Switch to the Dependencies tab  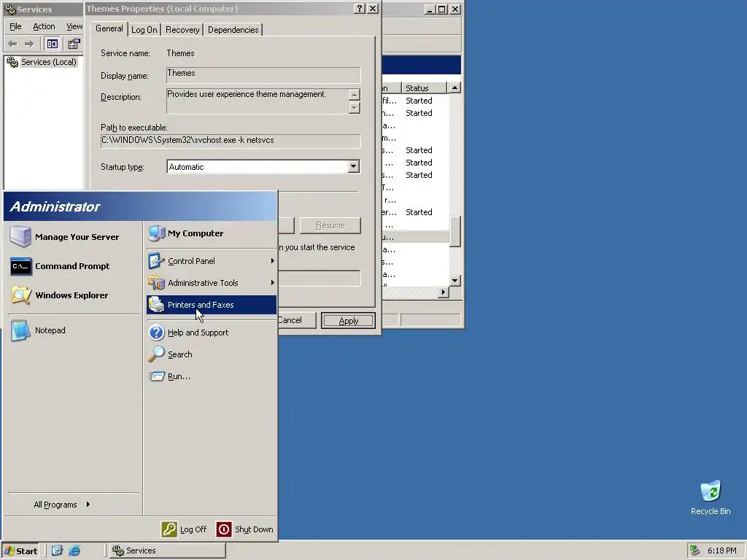tap(233, 30)
